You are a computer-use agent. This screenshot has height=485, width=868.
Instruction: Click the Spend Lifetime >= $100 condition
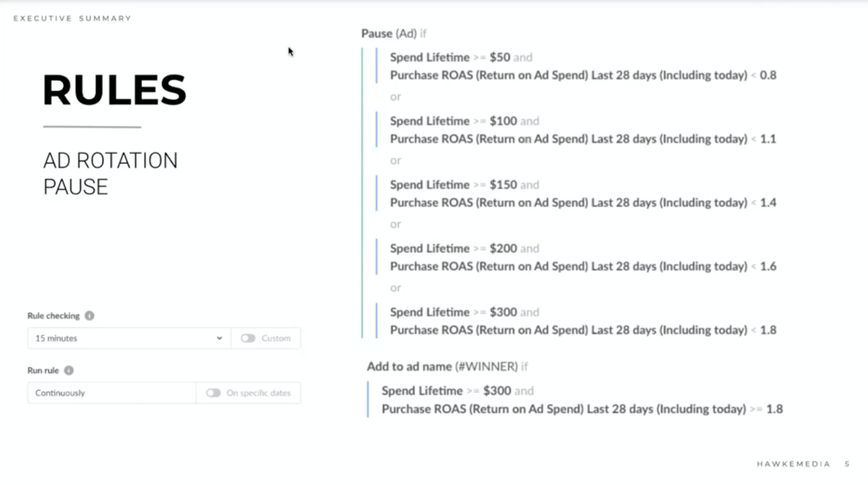(464, 121)
